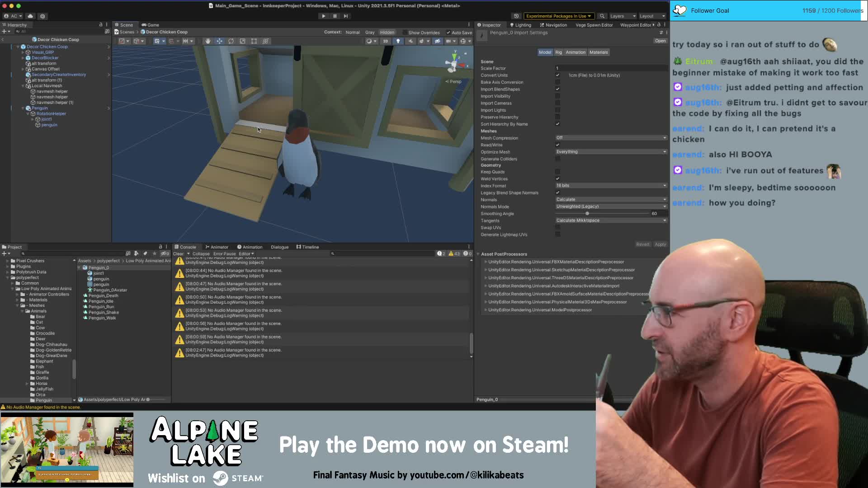
Task: Open the AC account dropdown
Action: click(13, 16)
